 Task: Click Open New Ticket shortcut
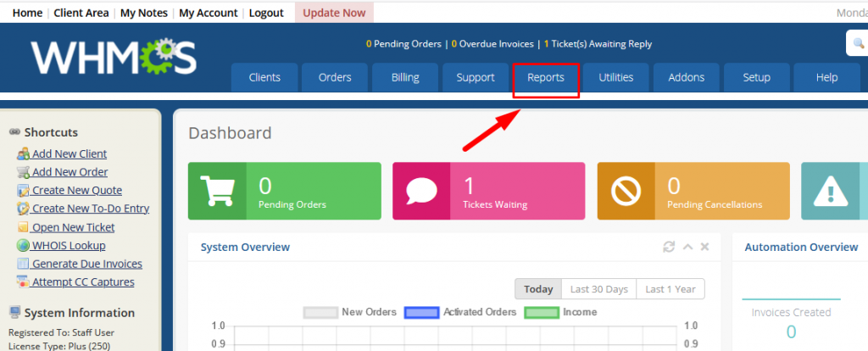click(x=73, y=227)
